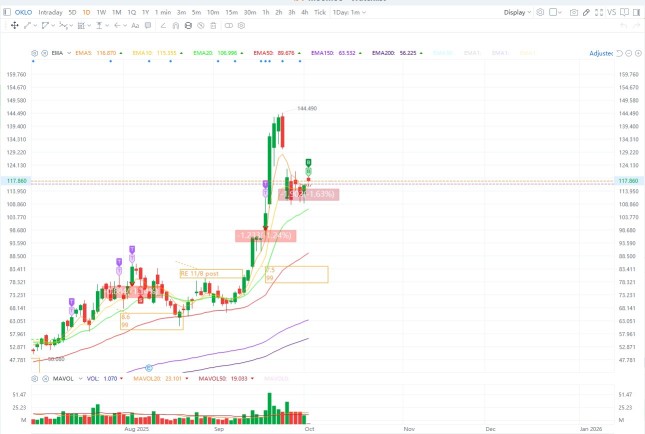Image resolution: width=645 pixels, height=434 pixels.
Task: Toggle the magnet snap tool
Action: (176, 26)
